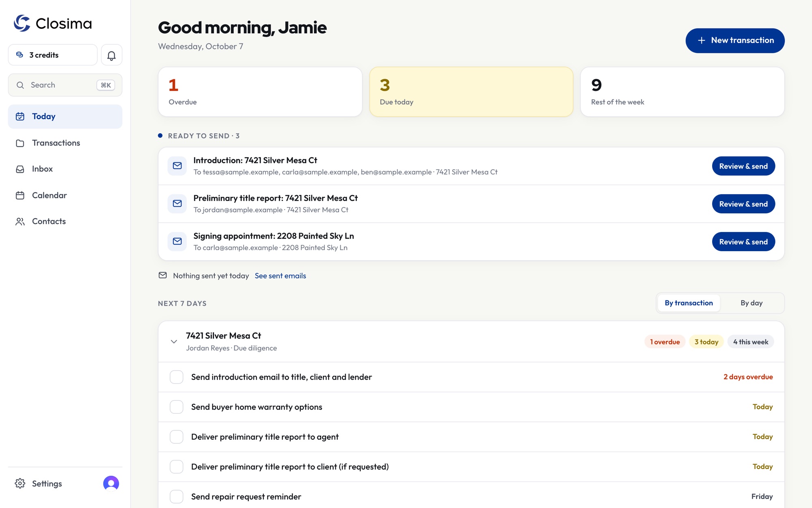Image resolution: width=812 pixels, height=508 pixels.
Task: Start a New transaction
Action: click(x=735, y=41)
